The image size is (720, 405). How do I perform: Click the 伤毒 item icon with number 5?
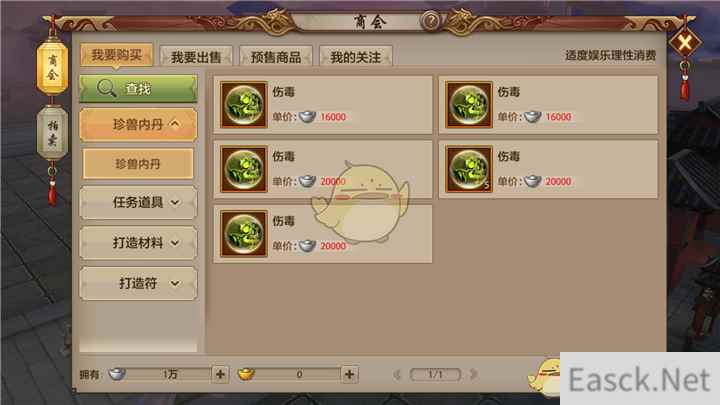[469, 169]
